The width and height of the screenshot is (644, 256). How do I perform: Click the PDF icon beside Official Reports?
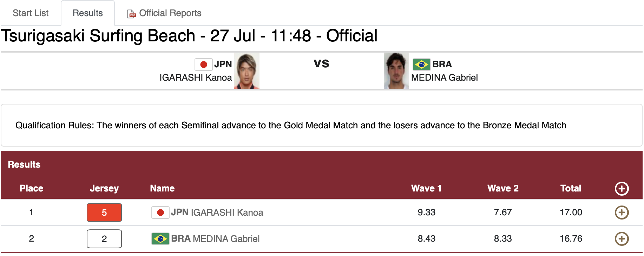pos(131,14)
